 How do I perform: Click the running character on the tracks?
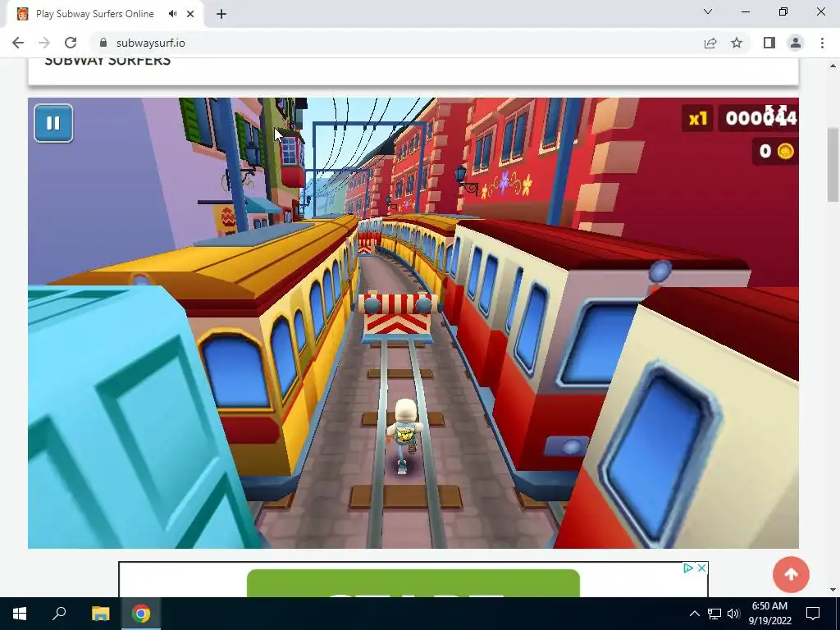(405, 435)
